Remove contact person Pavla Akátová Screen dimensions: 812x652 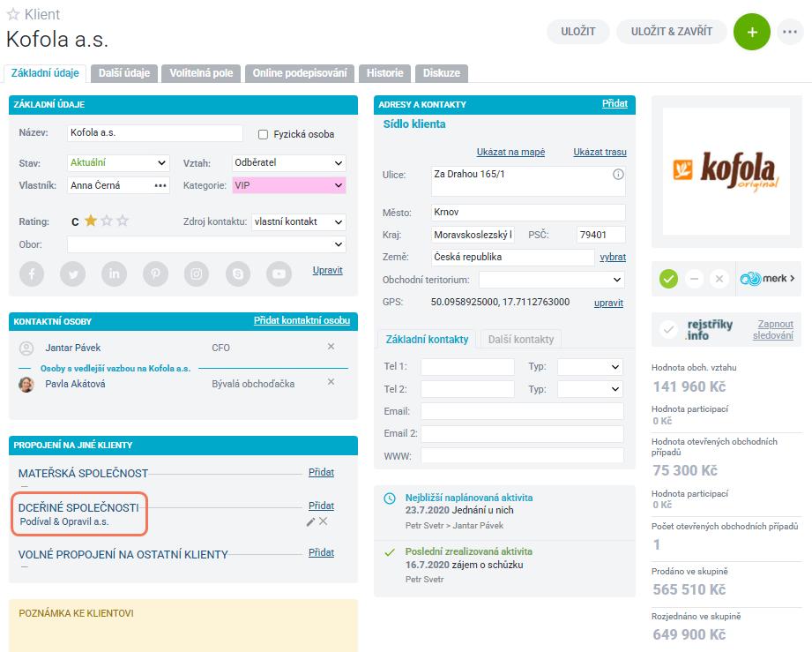click(x=331, y=381)
